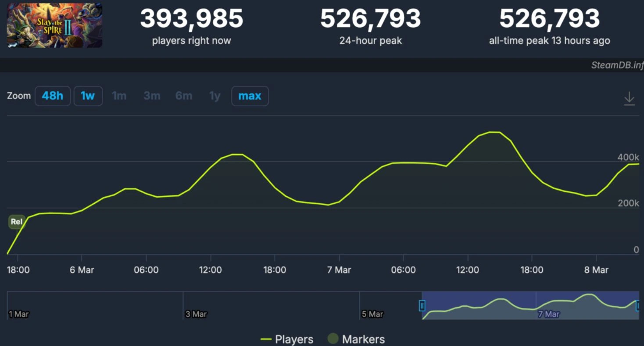Select the 48h zoom range
The height and width of the screenshot is (346, 644).
[x=53, y=96]
